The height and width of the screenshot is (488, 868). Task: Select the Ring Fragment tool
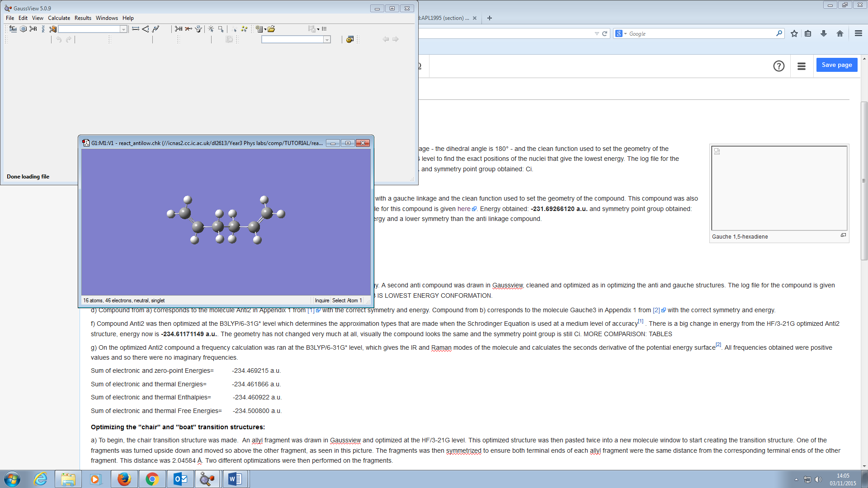[23, 29]
